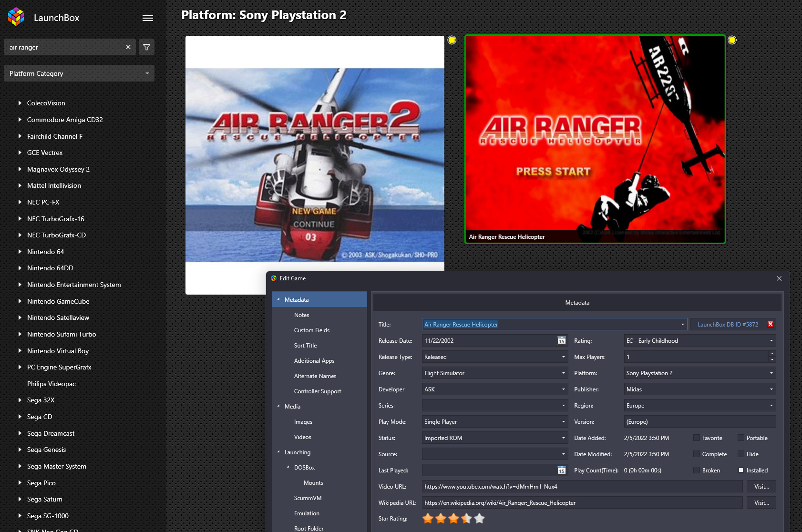Image resolution: width=802 pixels, height=532 pixels.
Task: Toggle the Broken checkbox
Action: (x=697, y=470)
